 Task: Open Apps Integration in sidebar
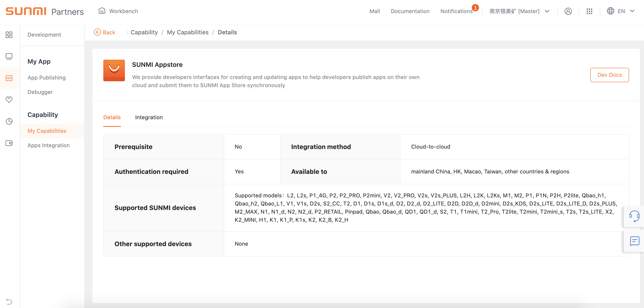(48, 145)
